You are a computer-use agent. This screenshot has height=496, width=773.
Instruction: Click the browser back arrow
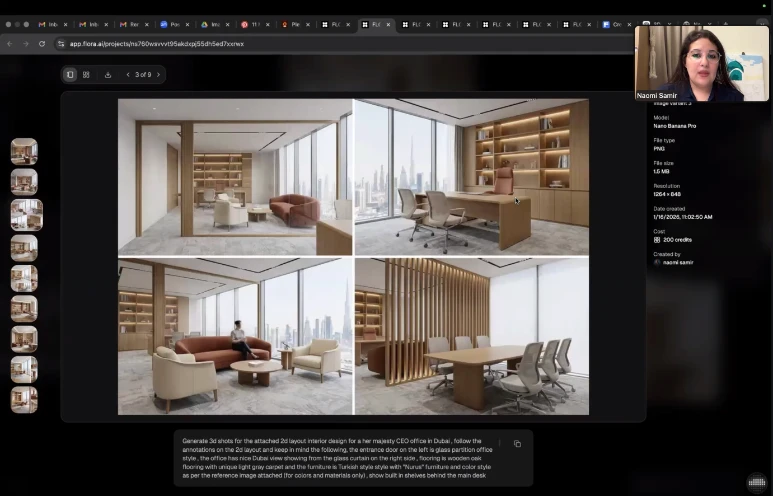(10, 44)
